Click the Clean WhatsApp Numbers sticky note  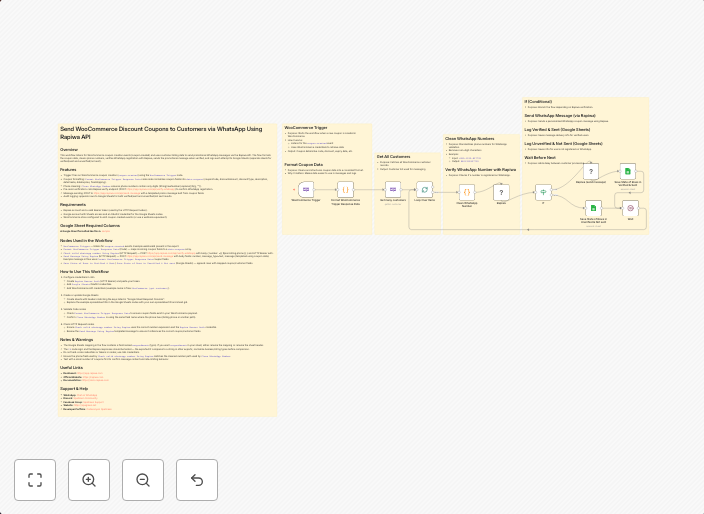[469, 138]
